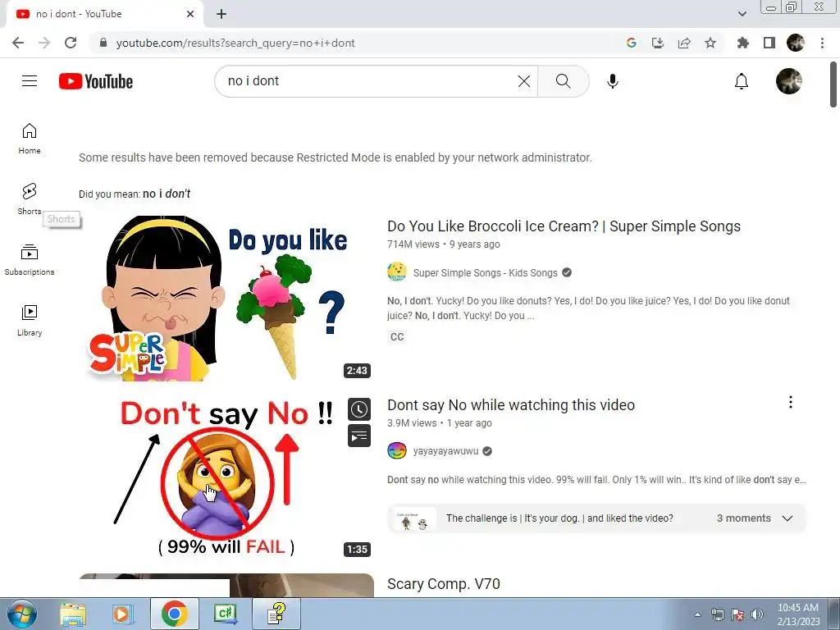Image resolution: width=840 pixels, height=630 pixels.
Task: Play Broccoli Ice Cream video thumbnail
Action: tap(226, 299)
